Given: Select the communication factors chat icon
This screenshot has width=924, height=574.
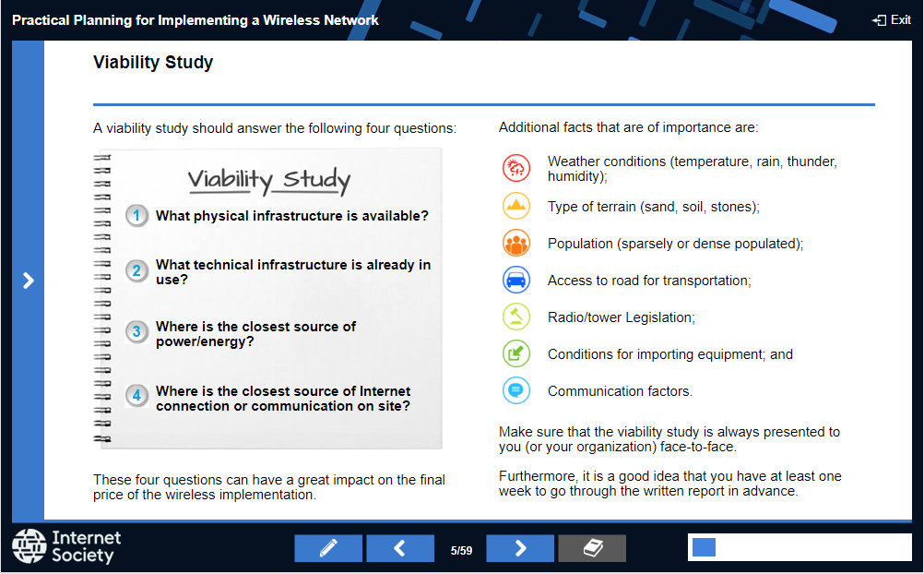Looking at the screenshot, I should pos(516,390).
